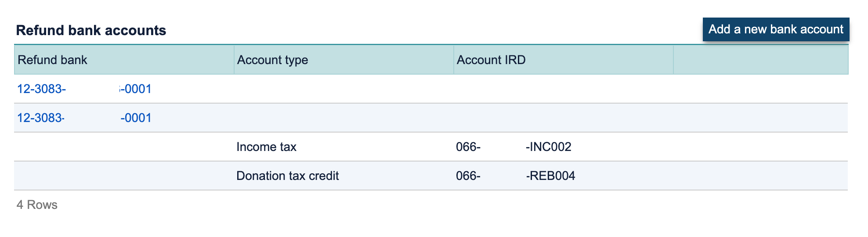Click the blank last cell in Donation tax credit row
This screenshot has width=868, height=237.
tap(761, 176)
